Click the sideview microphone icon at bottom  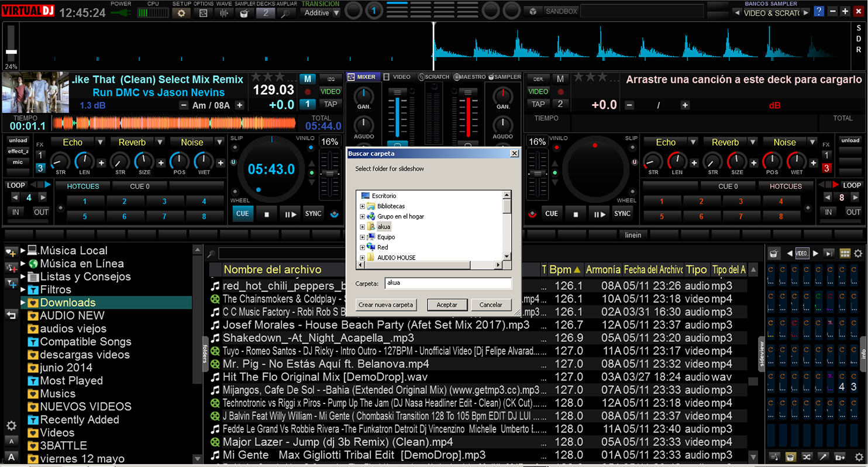coord(824,456)
